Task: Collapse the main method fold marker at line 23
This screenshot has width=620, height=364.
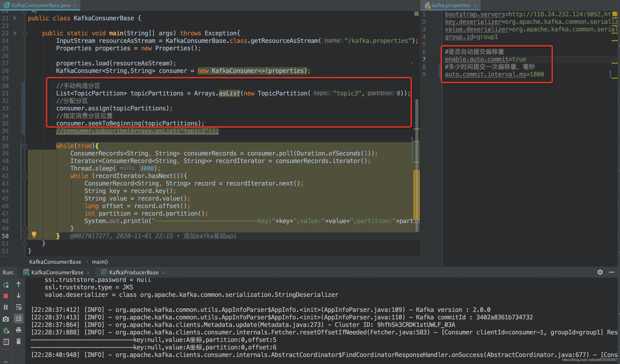Action: (25, 33)
